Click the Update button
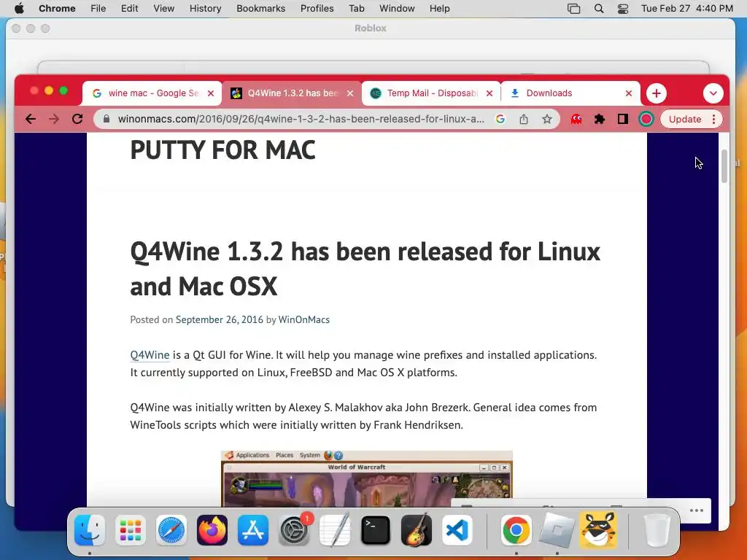The image size is (747, 560). [x=684, y=119]
